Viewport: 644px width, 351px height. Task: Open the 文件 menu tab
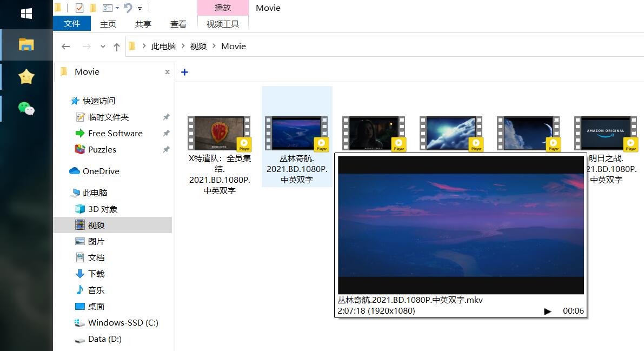click(x=71, y=24)
